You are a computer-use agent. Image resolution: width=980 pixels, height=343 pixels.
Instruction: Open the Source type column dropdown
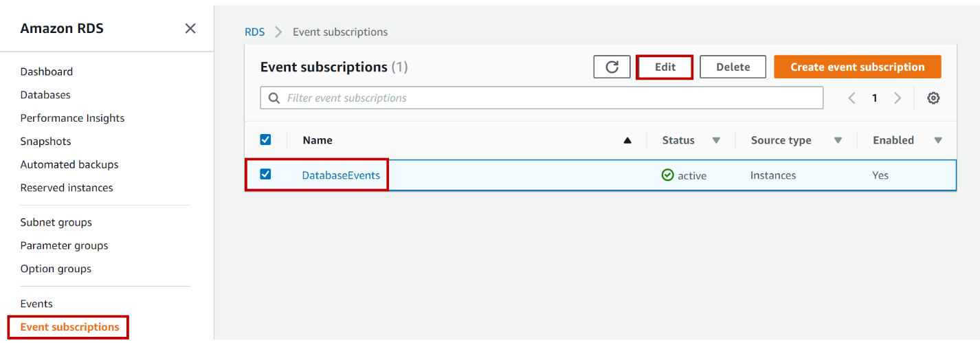838,140
